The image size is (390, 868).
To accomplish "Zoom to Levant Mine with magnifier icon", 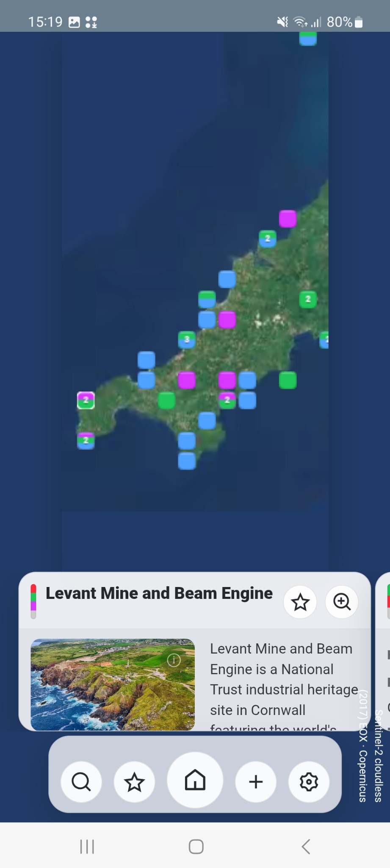I will pos(342,601).
